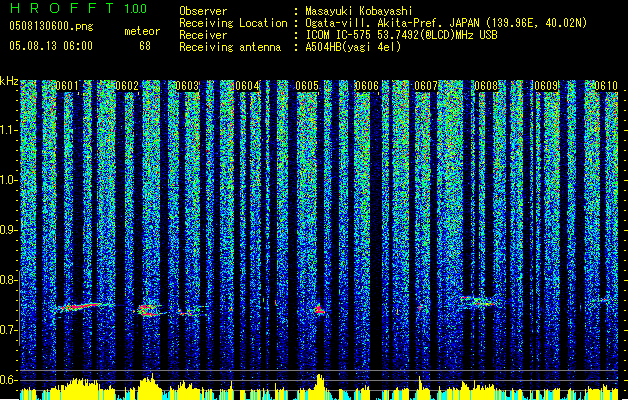The image size is (629, 400).
Task: Click the 0.7 frequency axis label
Action: [x=9, y=330]
